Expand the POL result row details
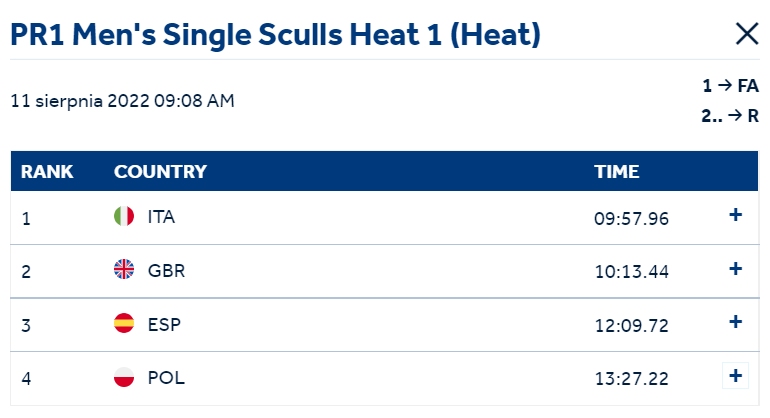The height and width of the screenshot is (418, 770). (735, 376)
